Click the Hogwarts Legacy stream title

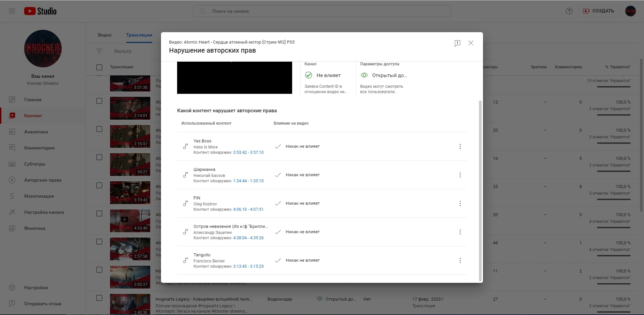click(204, 299)
